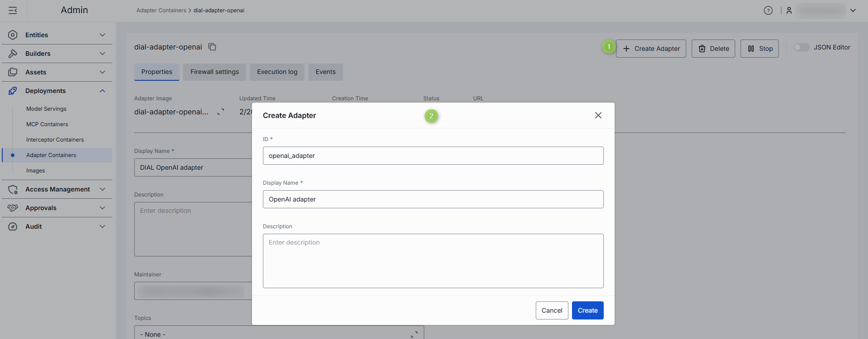Viewport: 868px width, 339px height.
Task: Click the Builders hammer icon
Action: [13, 54]
